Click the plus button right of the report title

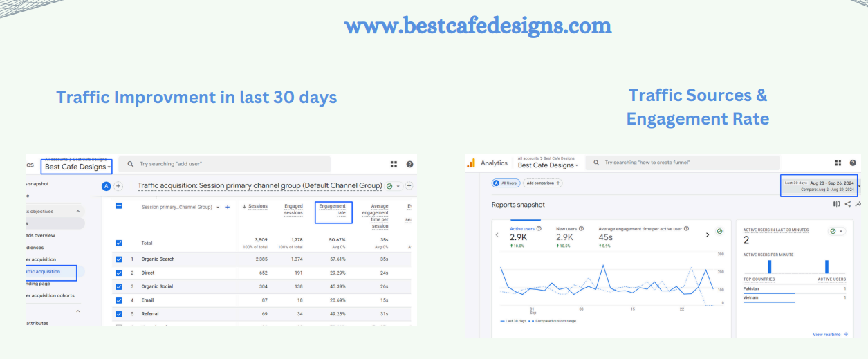(409, 186)
